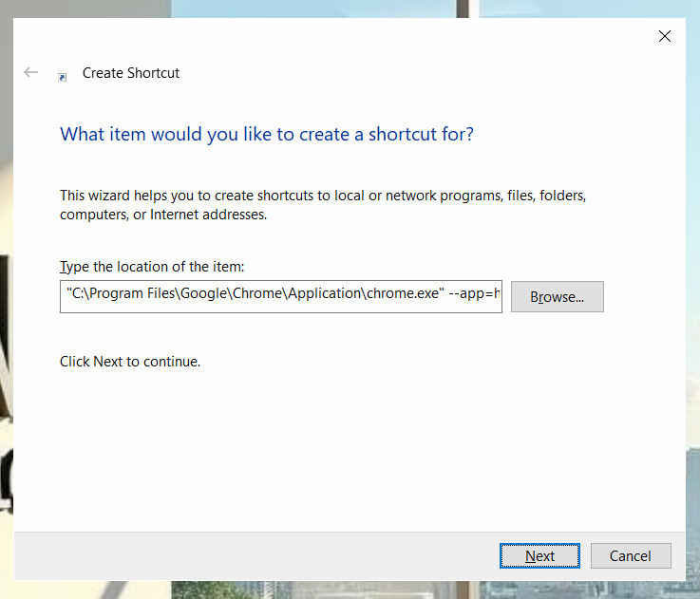Open the Browse... file picker

click(557, 297)
